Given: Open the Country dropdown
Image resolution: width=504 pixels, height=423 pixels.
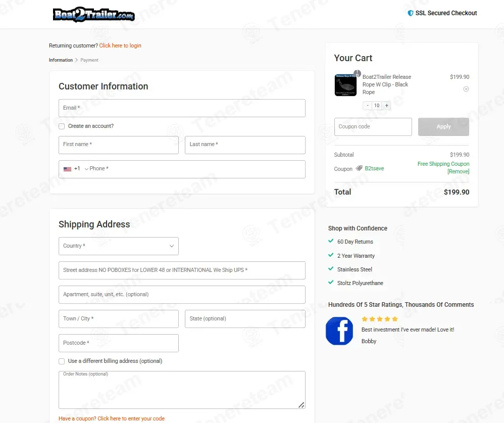Looking at the screenshot, I should click(x=119, y=246).
